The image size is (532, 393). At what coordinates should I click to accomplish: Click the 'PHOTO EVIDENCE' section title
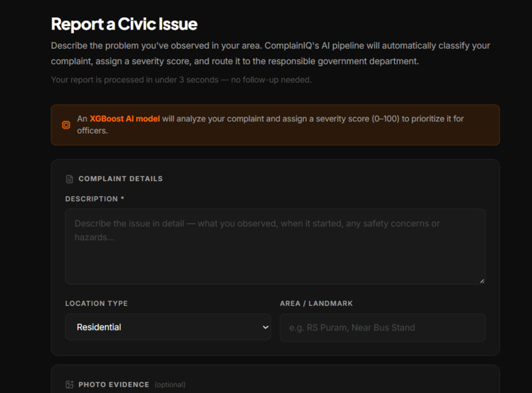114,385
